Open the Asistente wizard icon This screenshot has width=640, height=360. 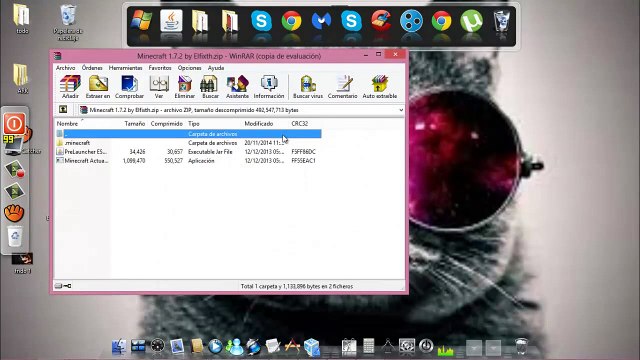[237, 86]
